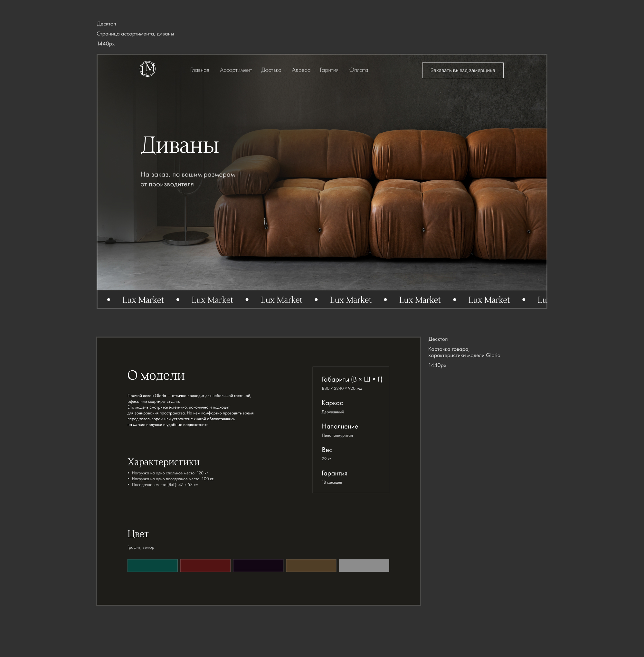Choose the dark green color swatch
Screen dimensions: 644x657
tap(152, 565)
